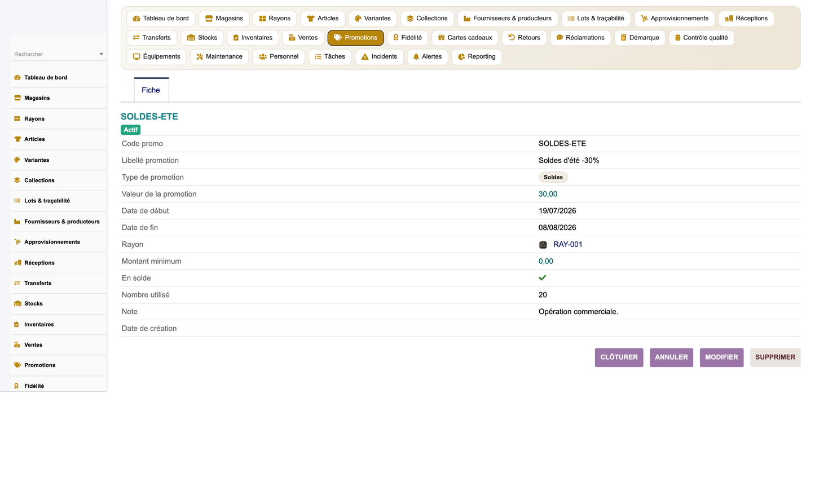
Task: Open Tâches in the top navigation
Action: pos(330,57)
